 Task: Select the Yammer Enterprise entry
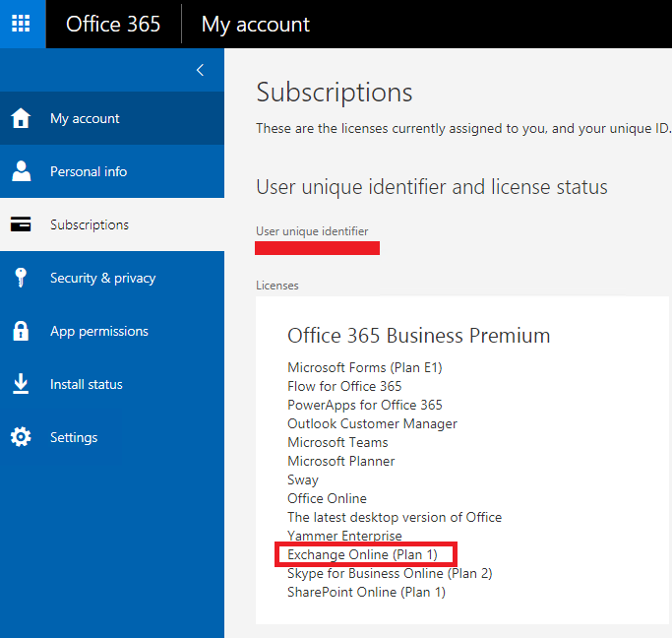344,536
